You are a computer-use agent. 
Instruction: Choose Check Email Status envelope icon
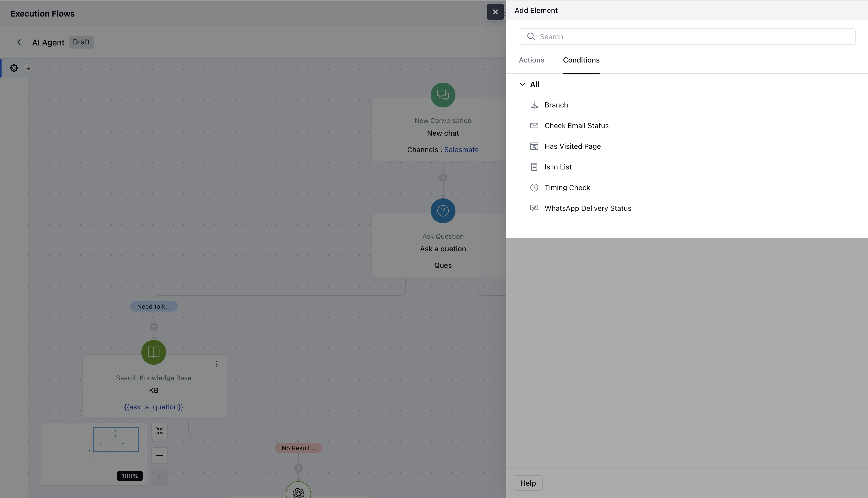tap(534, 126)
